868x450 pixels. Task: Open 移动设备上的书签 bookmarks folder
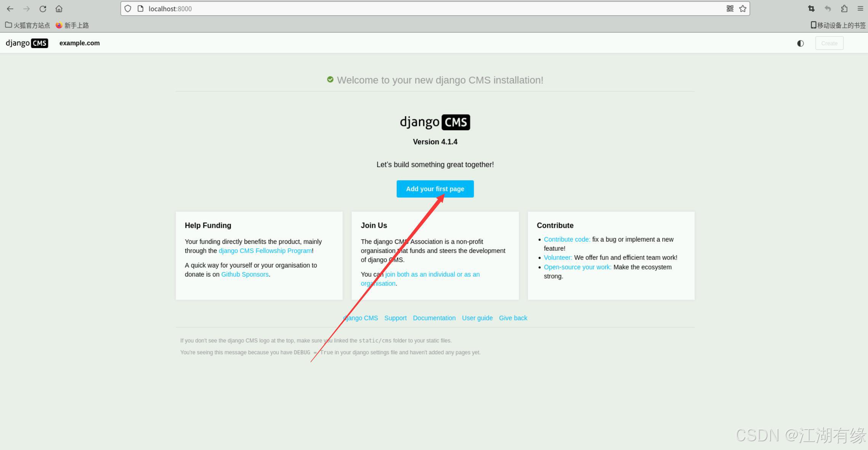point(838,25)
